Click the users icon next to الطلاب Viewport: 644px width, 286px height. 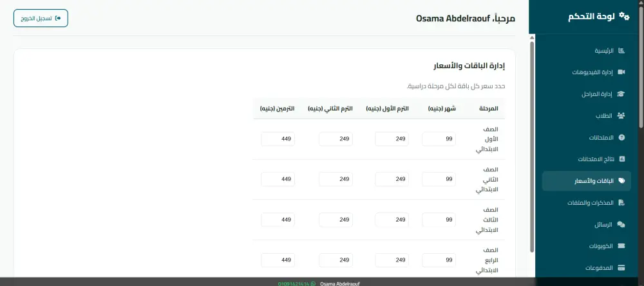pyautogui.click(x=621, y=116)
